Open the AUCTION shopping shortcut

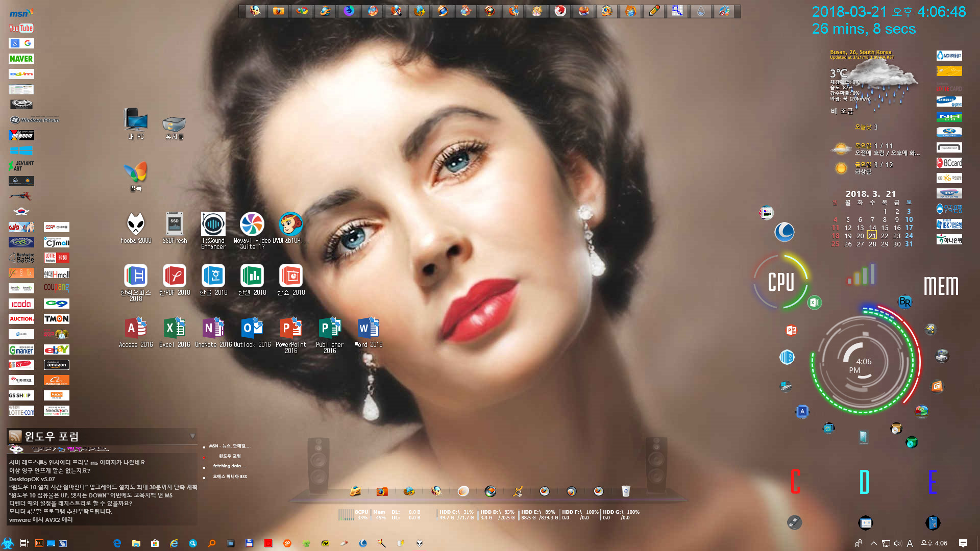pos(21,319)
